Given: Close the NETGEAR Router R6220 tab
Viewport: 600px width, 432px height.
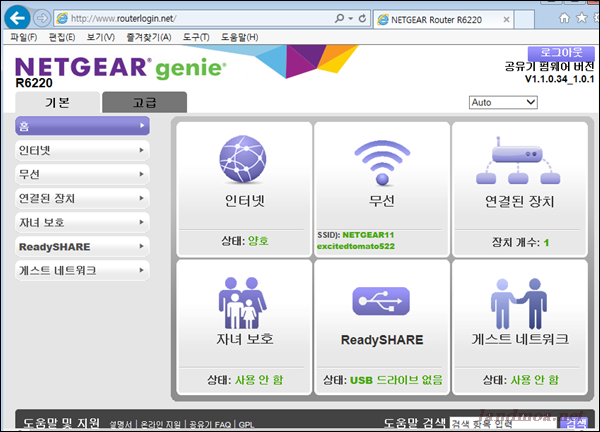Looking at the screenshot, I should pos(506,20).
